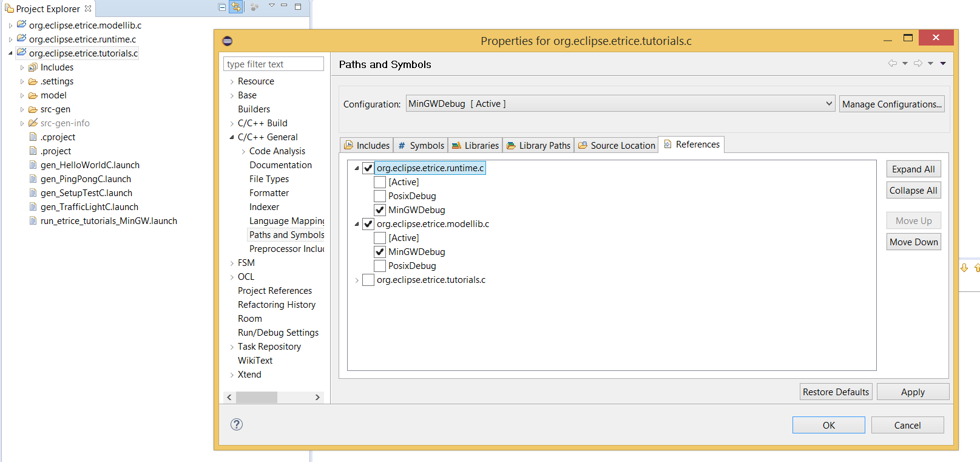Uncheck MinGWDebug under org.eclipse.etrice.modellib.c
This screenshot has width=980, height=462.
click(x=380, y=252)
